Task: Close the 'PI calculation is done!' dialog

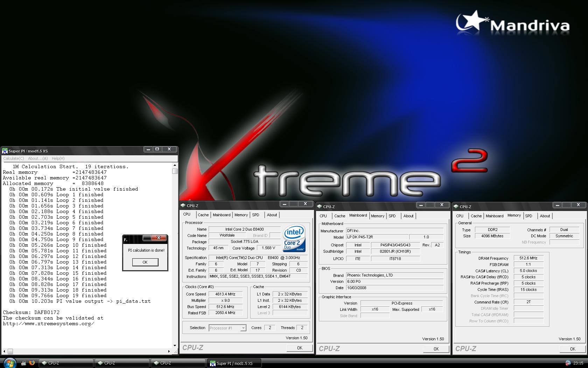Action: 159,238
